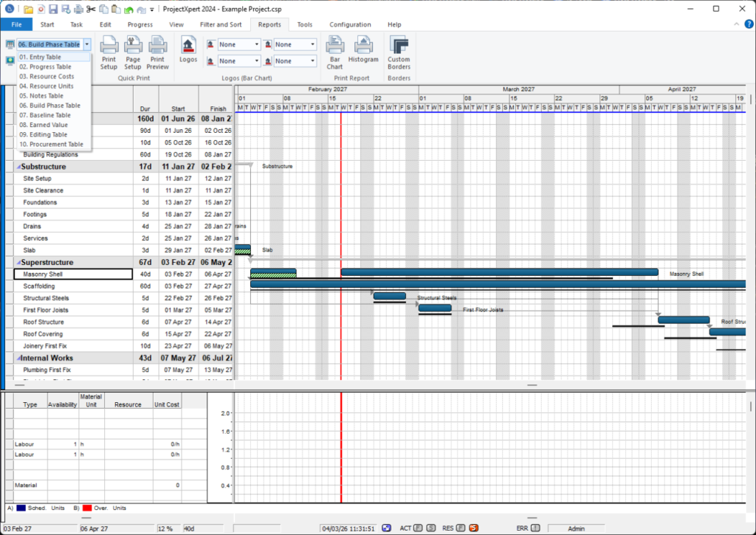Click the new document icon with red circle
This screenshot has height=535, width=756.
[41, 9]
